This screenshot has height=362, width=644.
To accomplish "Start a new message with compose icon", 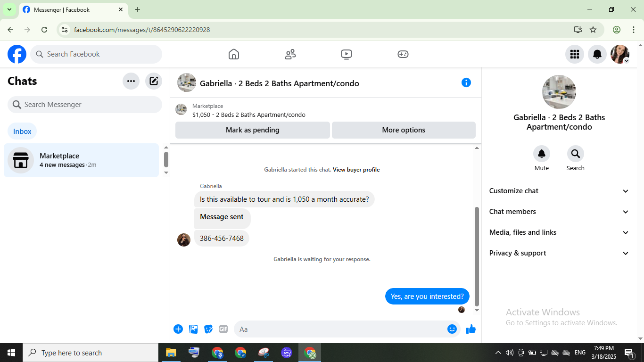I will click(154, 81).
